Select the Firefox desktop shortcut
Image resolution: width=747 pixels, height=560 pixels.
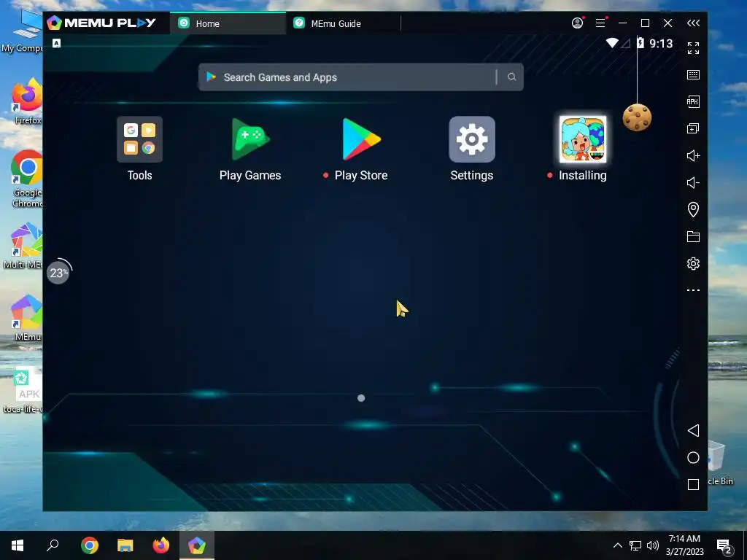(27, 101)
